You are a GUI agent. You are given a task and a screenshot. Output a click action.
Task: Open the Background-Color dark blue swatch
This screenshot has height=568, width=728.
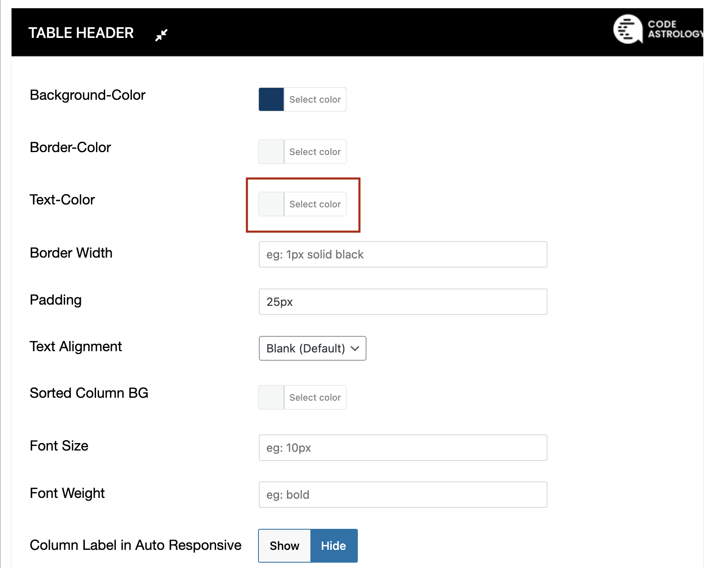(x=271, y=99)
